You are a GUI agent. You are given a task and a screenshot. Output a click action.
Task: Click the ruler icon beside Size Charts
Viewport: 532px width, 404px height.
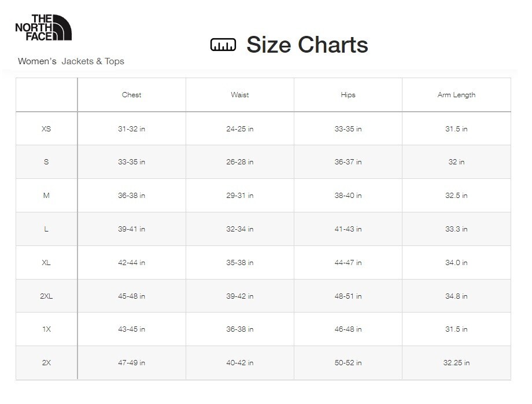coord(223,45)
